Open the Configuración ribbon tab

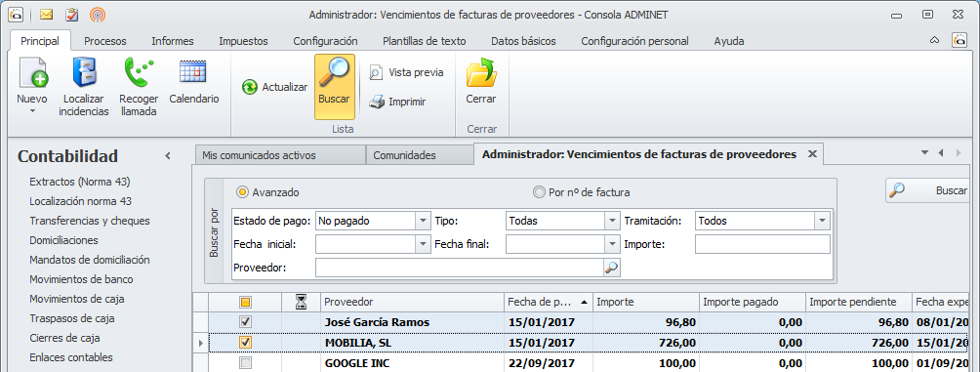pyautogui.click(x=325, y=41)
